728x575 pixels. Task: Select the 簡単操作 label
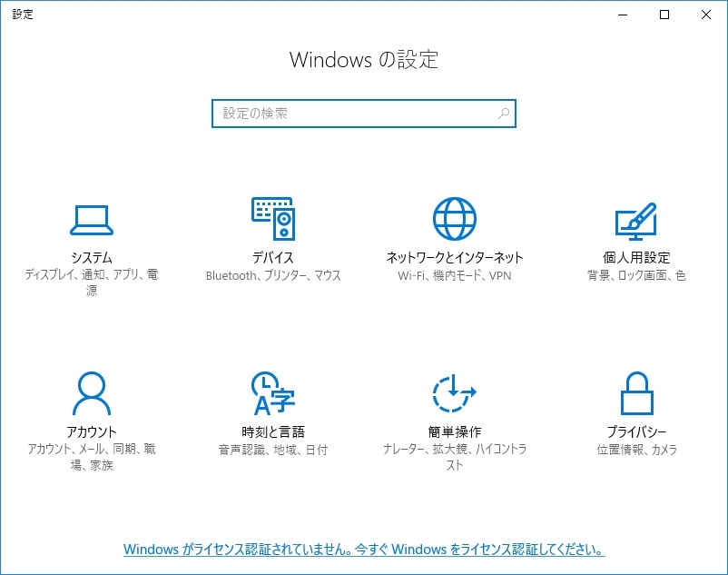pyautogui.click(x=455, y=432)
